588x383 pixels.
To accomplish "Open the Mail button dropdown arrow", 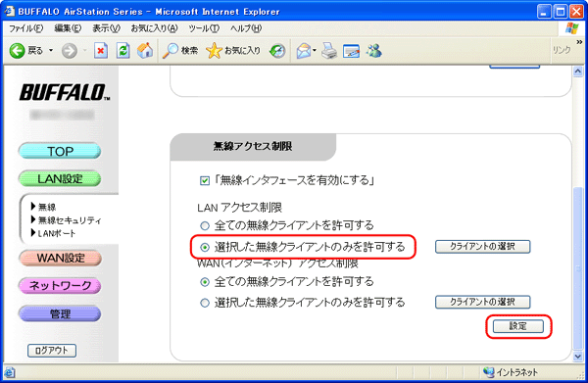I will pos(315,51).
